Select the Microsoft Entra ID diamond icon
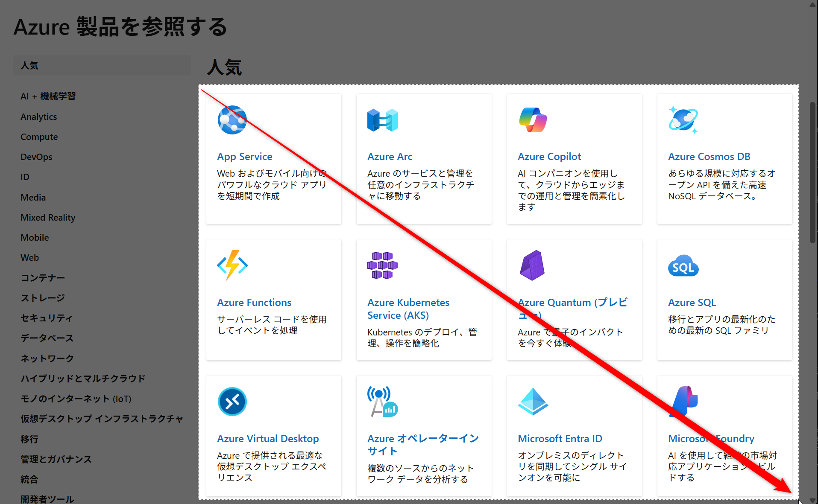The image size is (818, 504). 533,402
